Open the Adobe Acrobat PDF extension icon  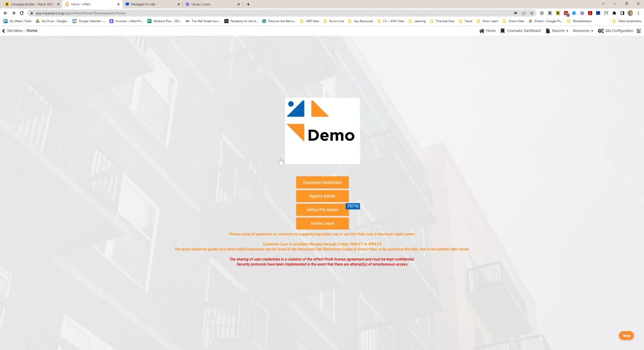point(590,13)
